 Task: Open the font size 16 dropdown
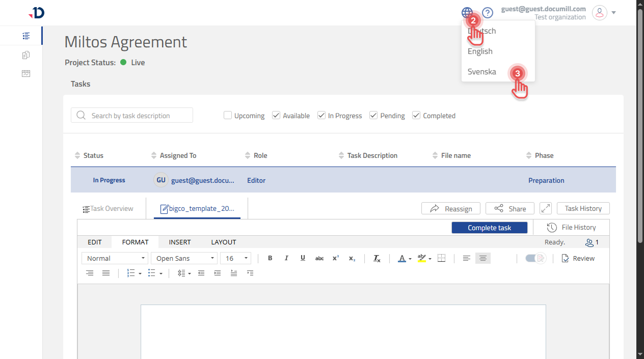click(x=235, y=258)
